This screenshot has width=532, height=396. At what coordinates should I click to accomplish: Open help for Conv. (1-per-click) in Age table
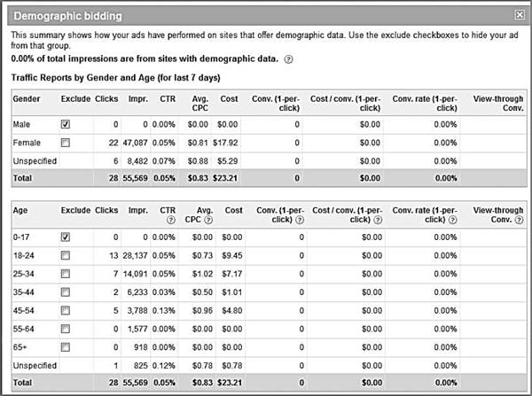[x=300, y=220]
